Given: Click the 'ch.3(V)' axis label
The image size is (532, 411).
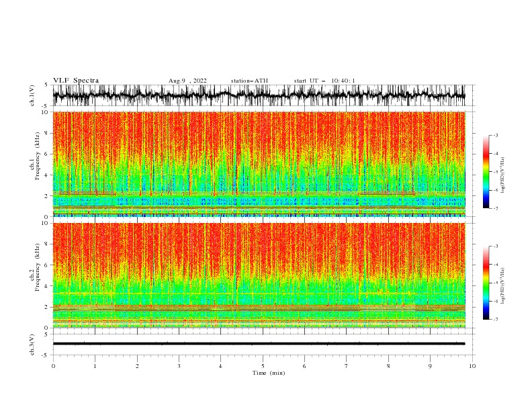Looking at the screenshot, I should pos(32,345).
